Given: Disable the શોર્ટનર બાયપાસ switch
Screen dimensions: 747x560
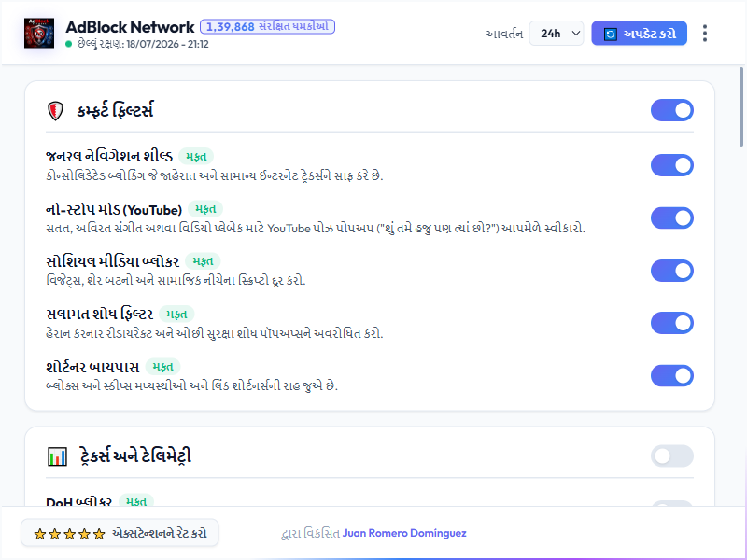Looking at the screenshot, I should click(671, 376).
